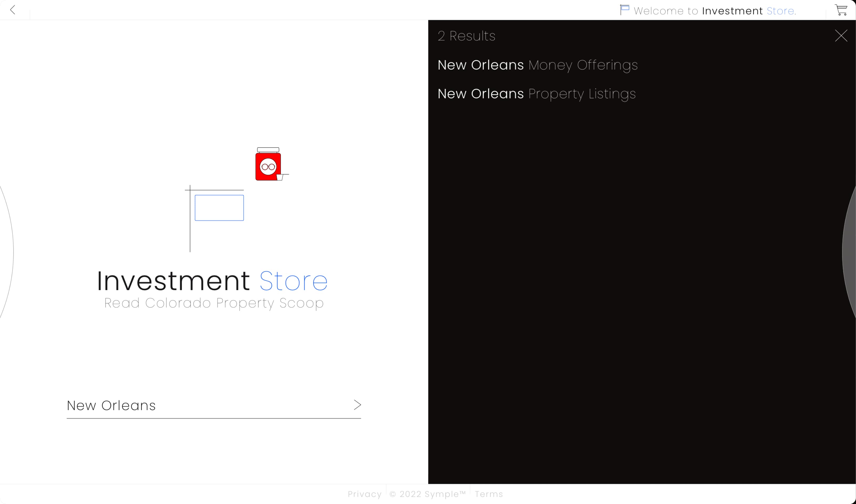The height and width of the screenshot is (504, 856).
Task: Open the shopping cart
Action: pos(841,10)
